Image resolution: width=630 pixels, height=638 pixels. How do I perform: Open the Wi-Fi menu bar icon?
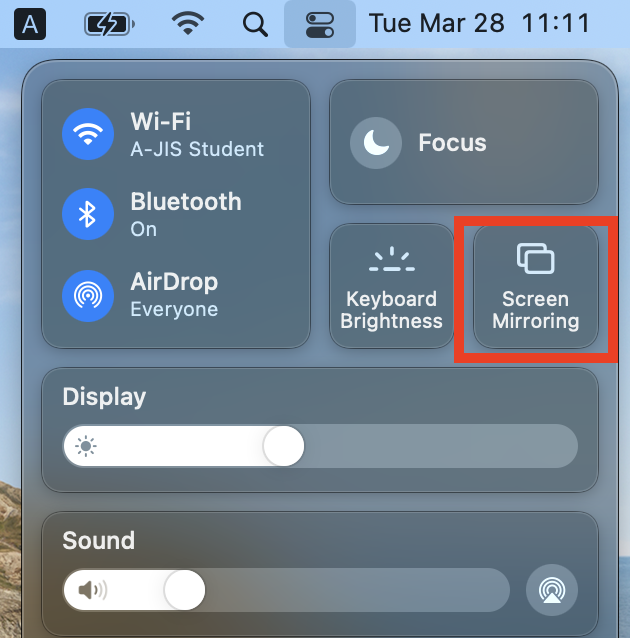(188, 24)
